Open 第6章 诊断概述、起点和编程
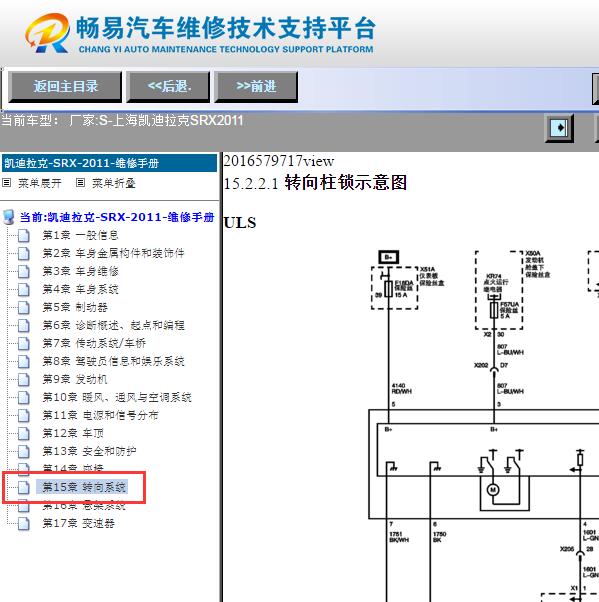Viewport: 599px width, 602px height. click(113, 325)
